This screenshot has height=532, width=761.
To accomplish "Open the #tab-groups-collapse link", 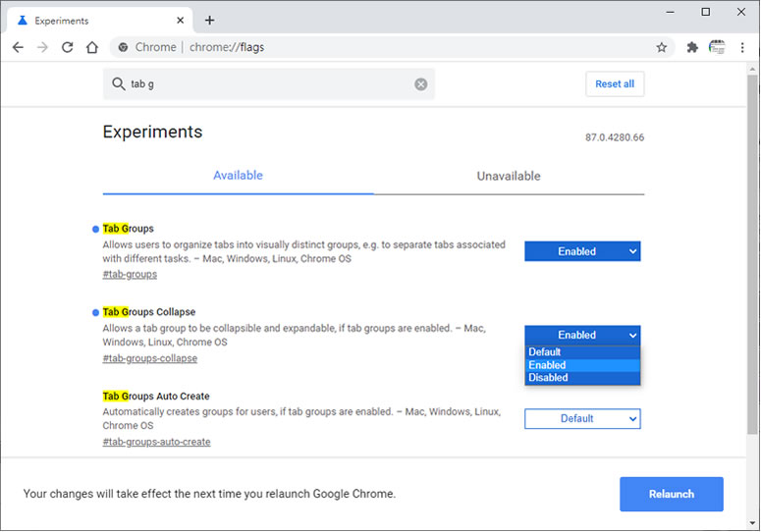I will (x=150, y=358).
